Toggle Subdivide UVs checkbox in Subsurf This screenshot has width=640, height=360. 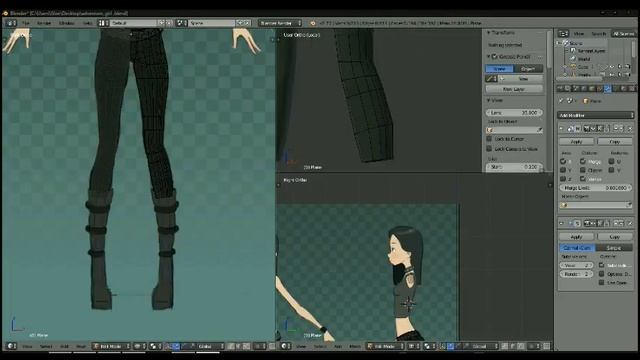(x=602, y=265)
